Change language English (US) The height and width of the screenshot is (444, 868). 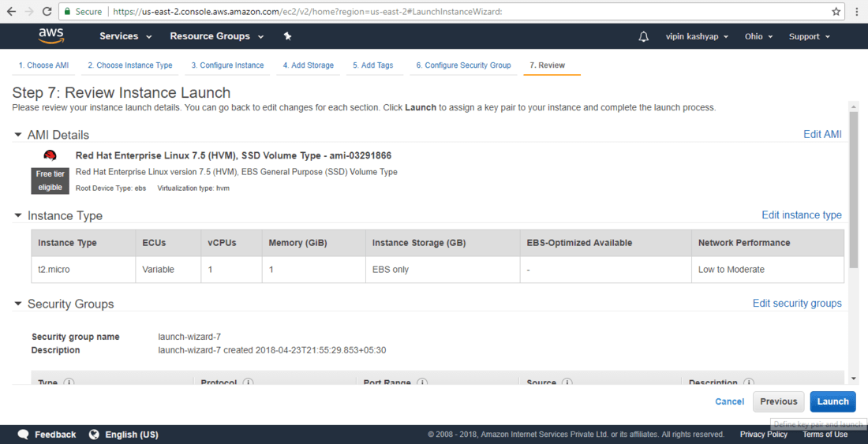click(132, 434)
